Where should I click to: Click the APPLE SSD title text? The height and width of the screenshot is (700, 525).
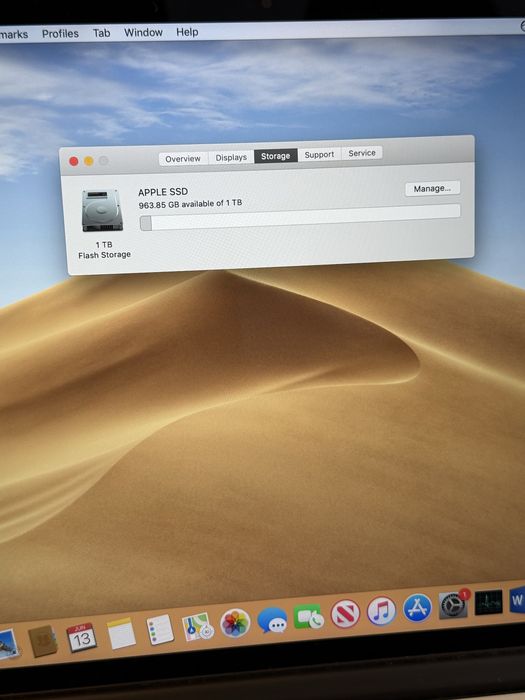coord(163,192)
